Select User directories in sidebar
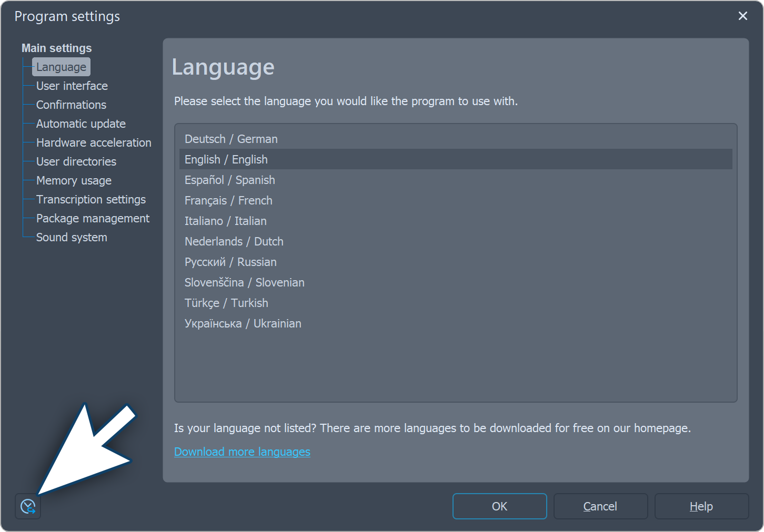The image size is (764, 532). (76, 161)
